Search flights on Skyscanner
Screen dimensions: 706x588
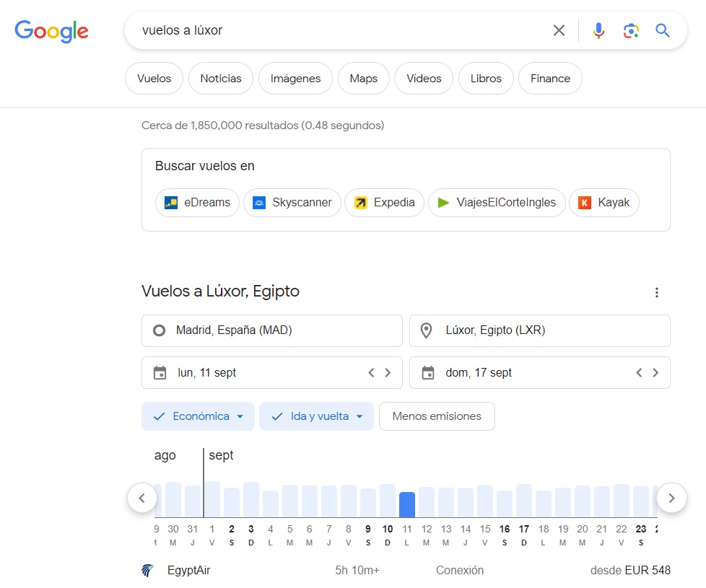tap(292, 203)
